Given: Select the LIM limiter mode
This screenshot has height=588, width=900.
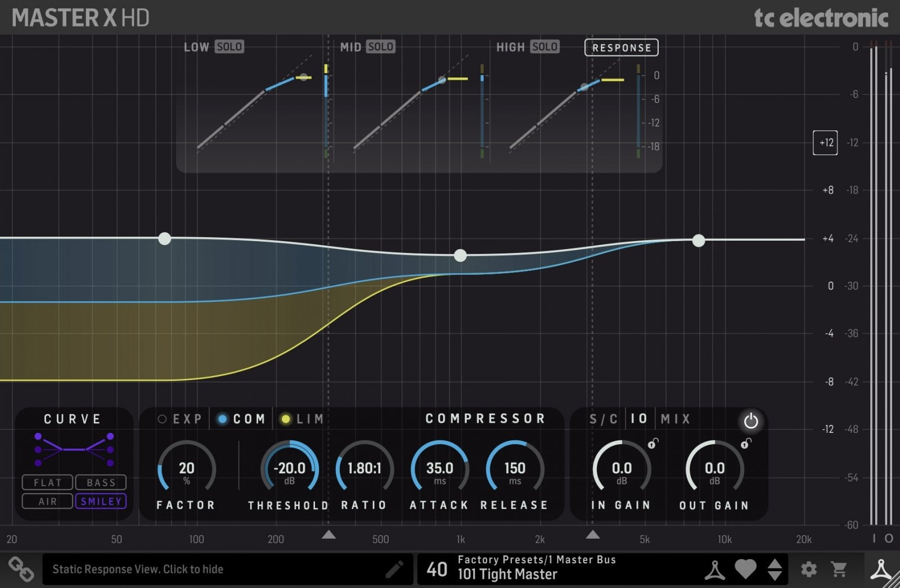Looking at the screenshot, I should [300, 419].
